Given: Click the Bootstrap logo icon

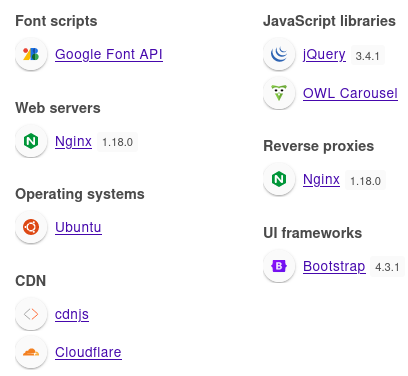Looking at the screenshot, I should coord(279,266).
